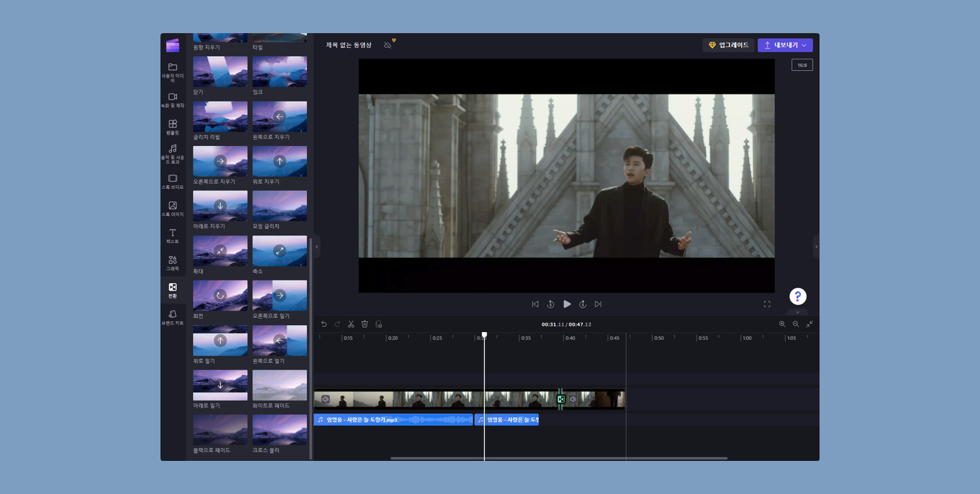Mute the video clip after the transition
The image size is (980, 494).
[573, 399]
